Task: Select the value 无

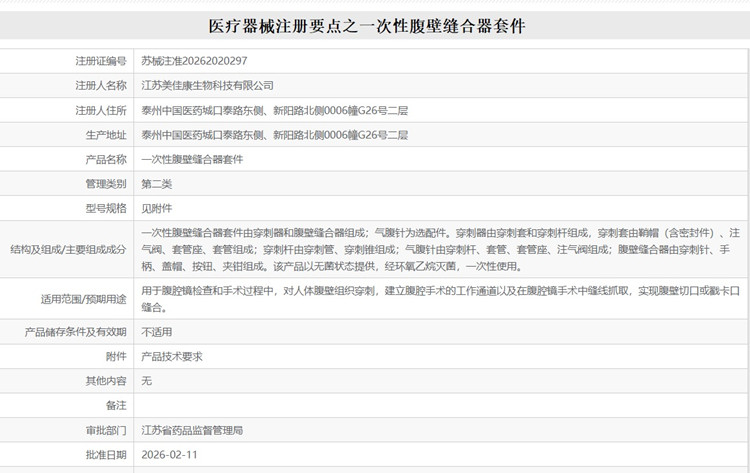Action: point(146,381)
